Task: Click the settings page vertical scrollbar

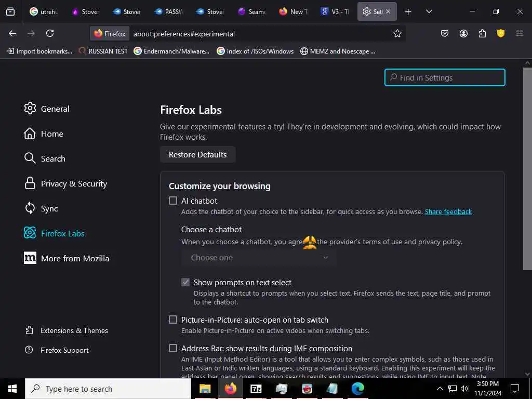Action: 527,168
